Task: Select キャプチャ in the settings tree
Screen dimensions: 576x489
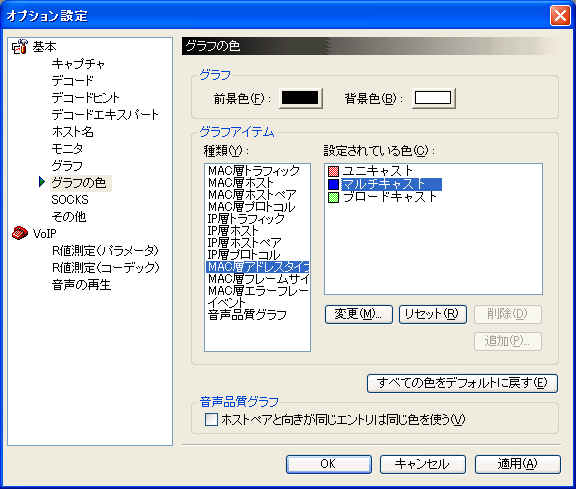Action: [x=78, y=64]
